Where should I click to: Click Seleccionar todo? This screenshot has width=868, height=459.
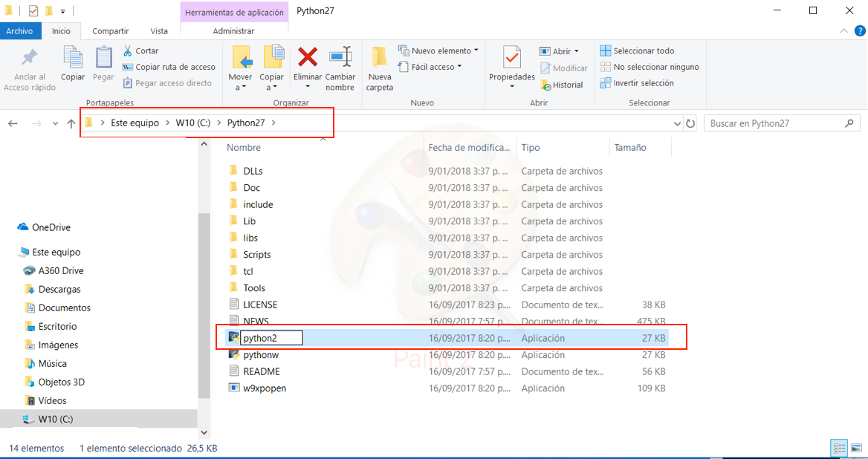637,51
